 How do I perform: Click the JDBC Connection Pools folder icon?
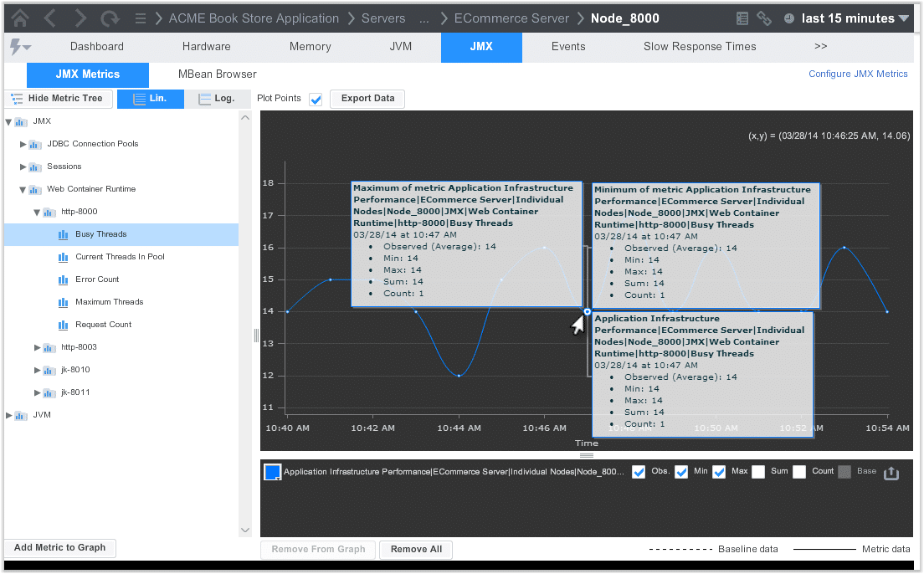click(x=35, y=144)
